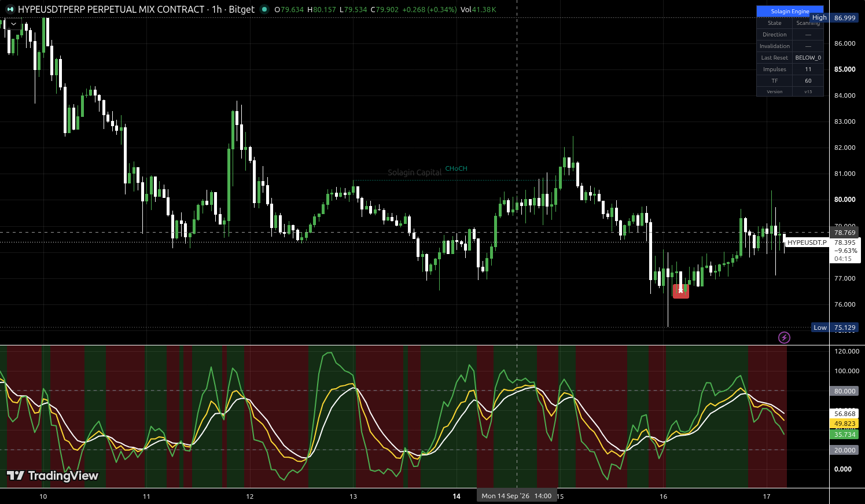Click the Last Reset row label
The height and width of the screenshot is (504, 865).
[775, 58]
